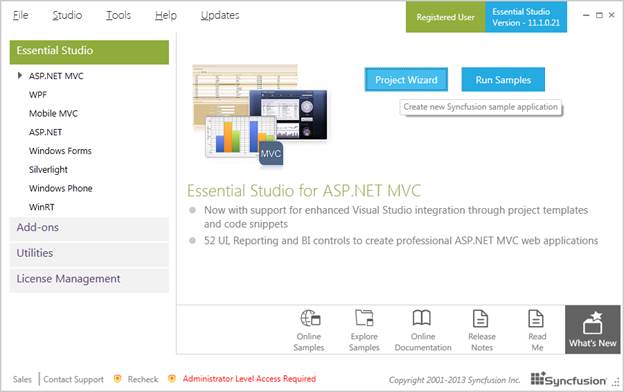Click the Registered User badge
Image resolution: width=624 pixels, height=392 pixels.
point(445,17)
